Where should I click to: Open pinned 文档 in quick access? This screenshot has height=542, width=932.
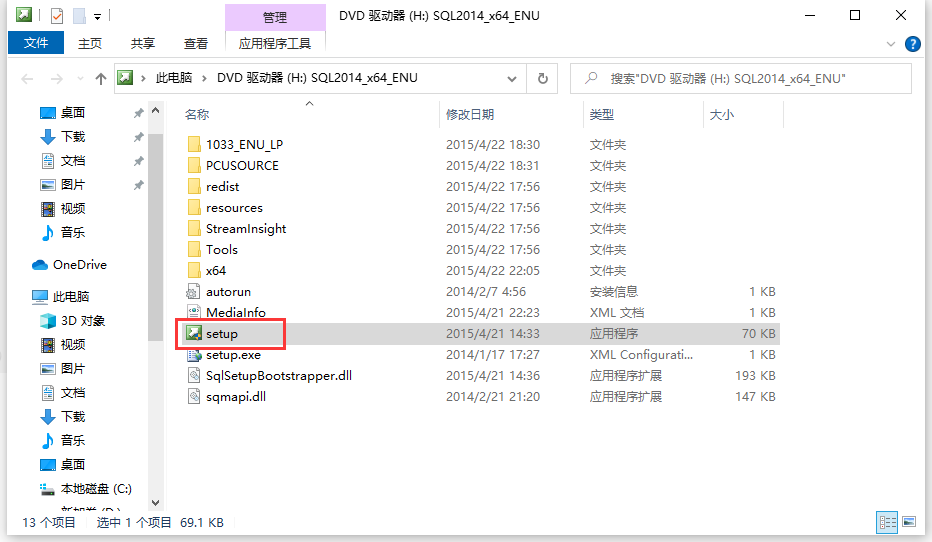73,160
